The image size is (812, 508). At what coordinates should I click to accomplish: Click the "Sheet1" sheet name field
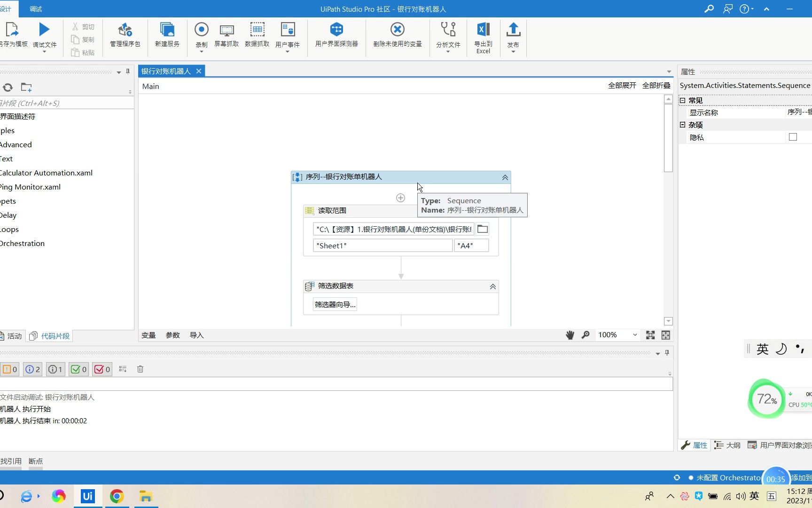point(383,246)
